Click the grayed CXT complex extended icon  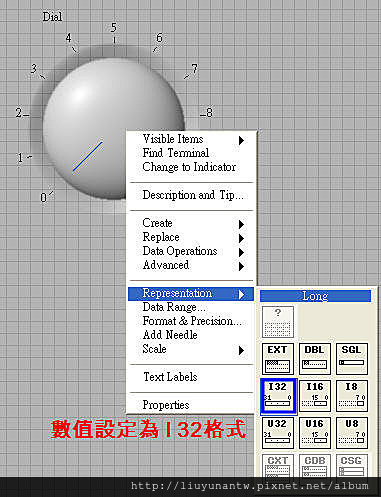coord(278,466)
